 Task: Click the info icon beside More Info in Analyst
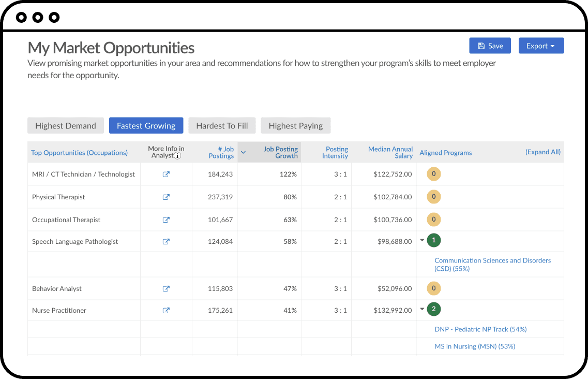178,155
